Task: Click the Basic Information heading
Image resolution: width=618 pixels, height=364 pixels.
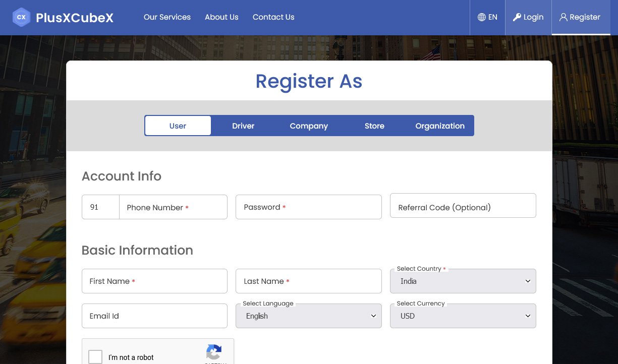Action: coord(137,250)
